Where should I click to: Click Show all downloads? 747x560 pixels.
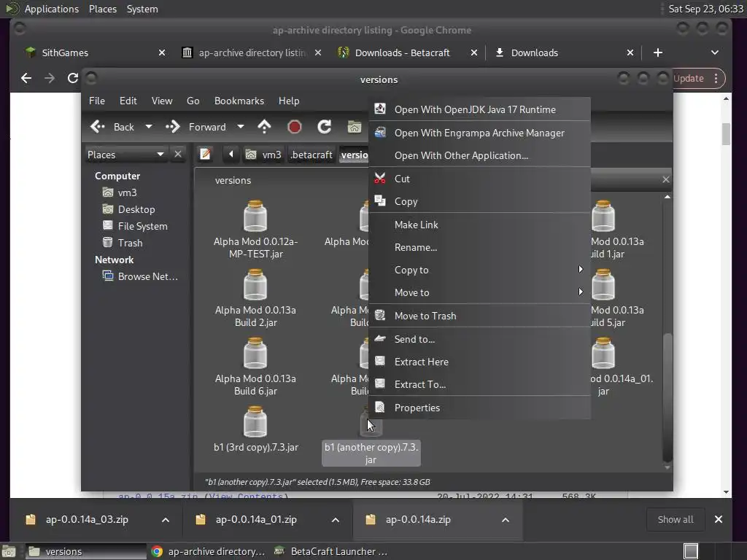click(x=676, y=519)
